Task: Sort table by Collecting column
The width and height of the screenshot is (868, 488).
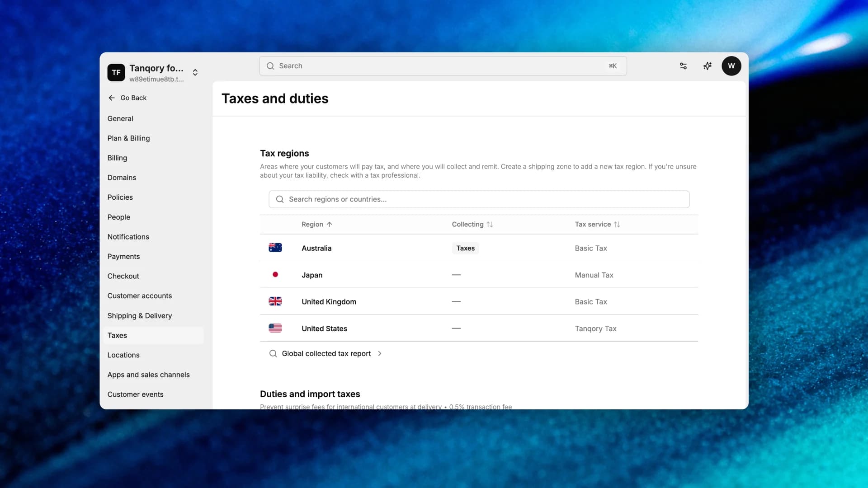Action: 472,225
